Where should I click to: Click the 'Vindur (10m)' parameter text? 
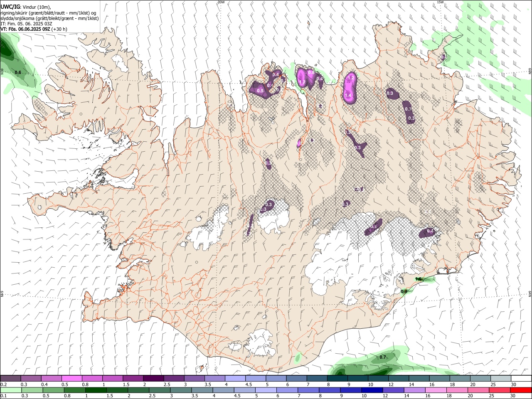point(36,7)
